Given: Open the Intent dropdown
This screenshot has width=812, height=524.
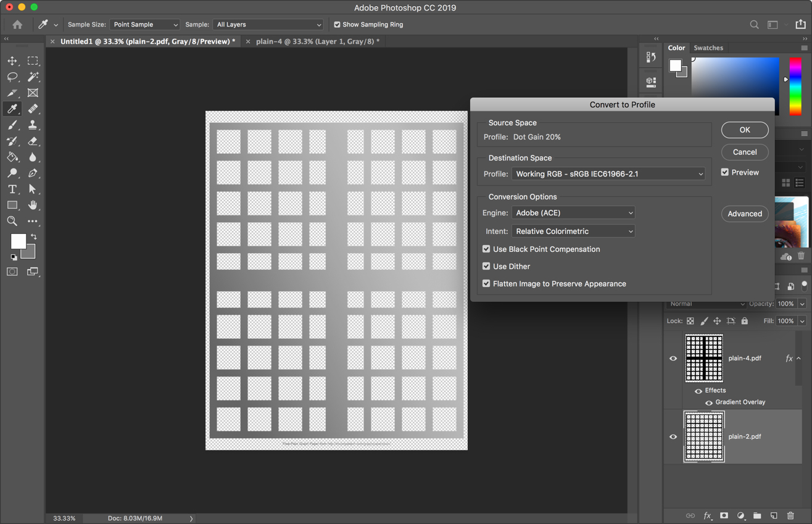Looking at the screenshot, I should (573, 231).
